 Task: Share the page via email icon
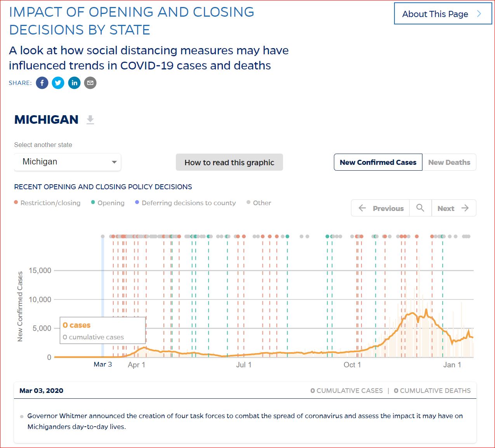pos(90,83)
